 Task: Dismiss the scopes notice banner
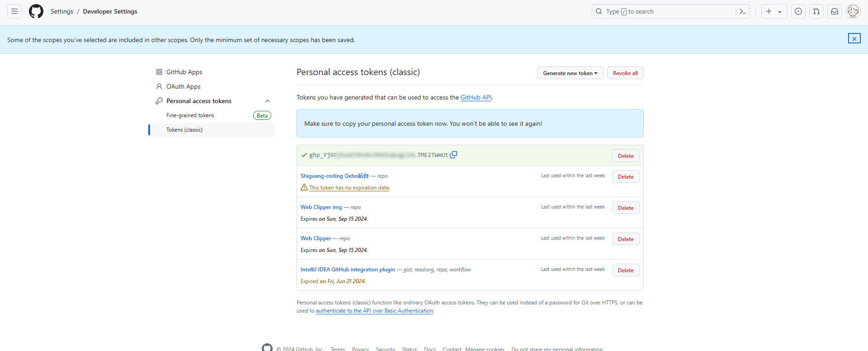point(854,38)
